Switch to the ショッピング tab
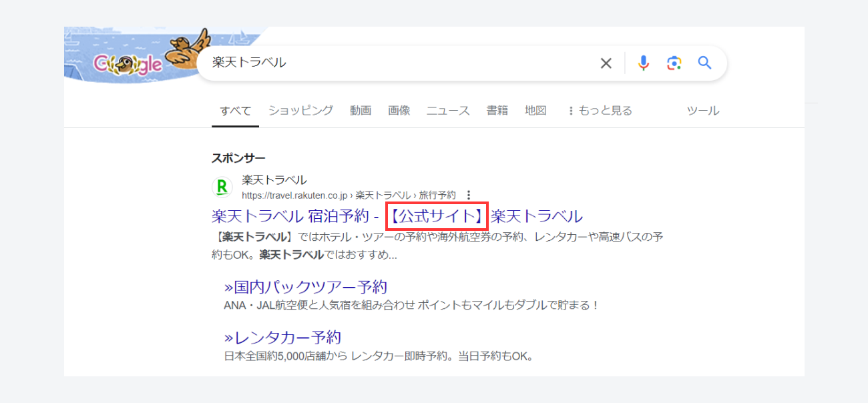The height and width of the screenshot is (403, 868). pos(300,111)
